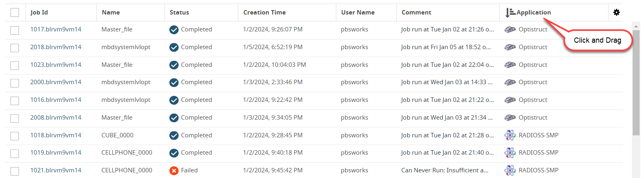This screenshot has height=178, width=644.
Task: Click the vertical scrollbar thumb
Action: pos(636,81)
